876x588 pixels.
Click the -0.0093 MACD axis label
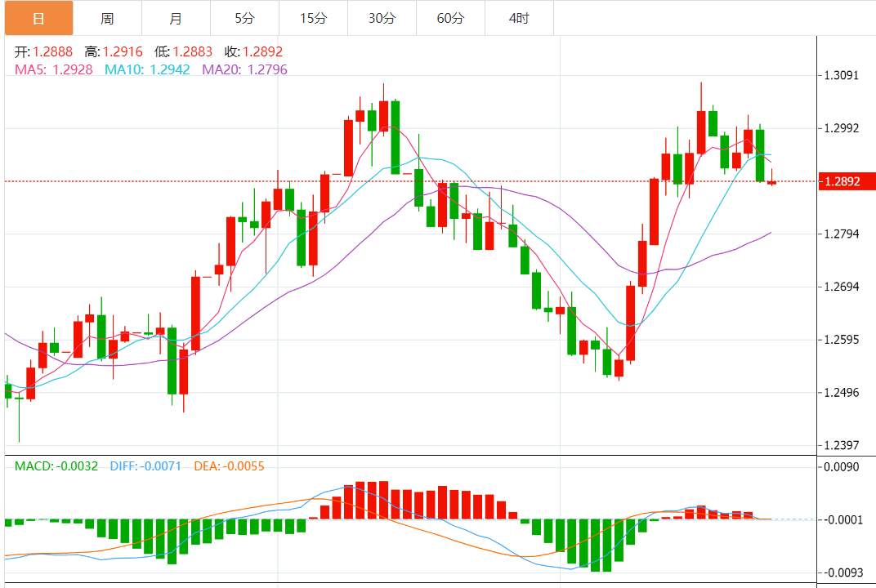842,573
